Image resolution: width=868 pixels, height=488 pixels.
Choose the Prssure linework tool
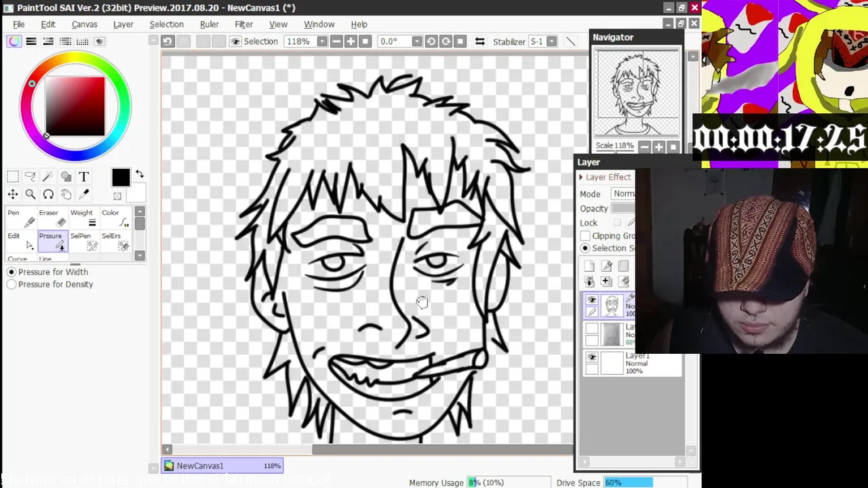point(52,241)
